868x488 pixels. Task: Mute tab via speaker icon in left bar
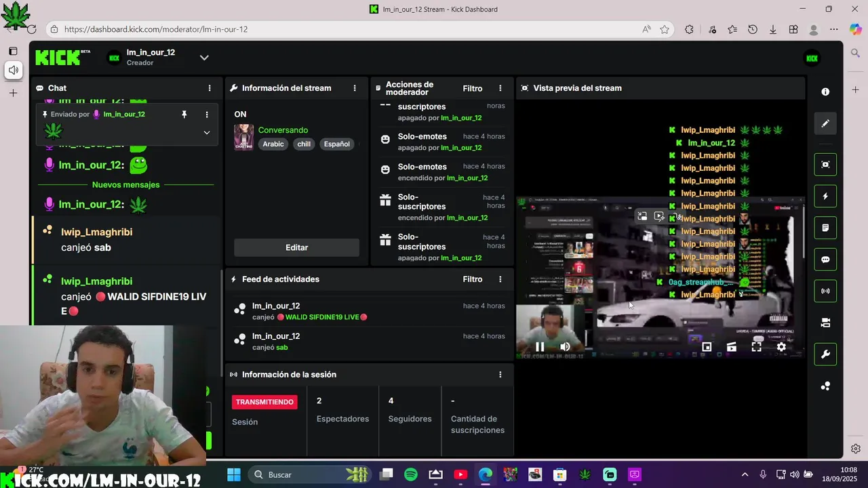[13, 70]
